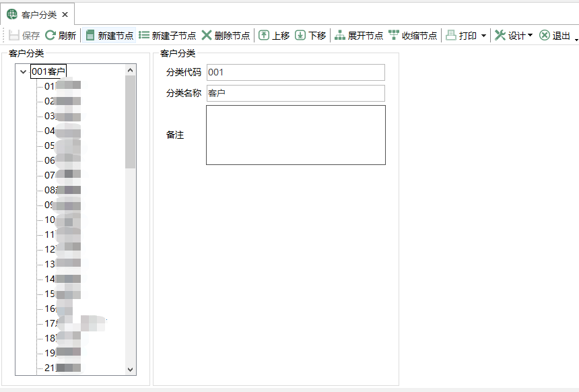Image resolution: width=579 pixels, height=392 pixels.
Task: Click inside the 备注 text area
Action: tap(296, 135)
